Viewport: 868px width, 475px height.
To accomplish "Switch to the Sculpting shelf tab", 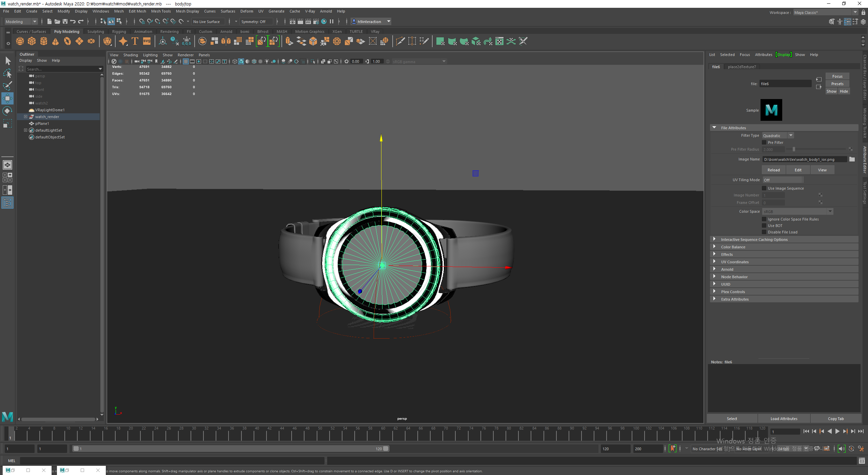I will (96, 32).
